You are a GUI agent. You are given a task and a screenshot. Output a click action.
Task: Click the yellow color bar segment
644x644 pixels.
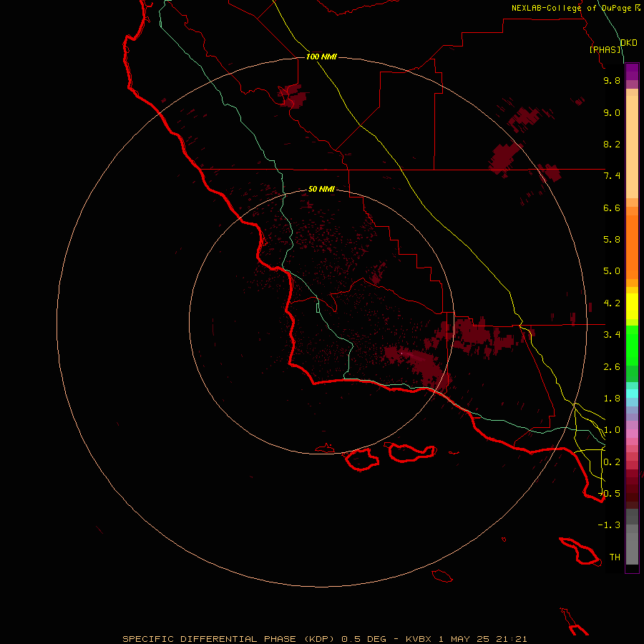632,306
